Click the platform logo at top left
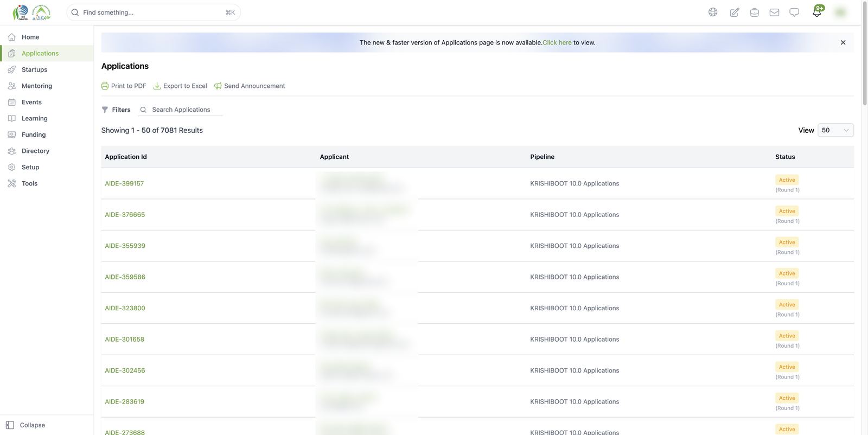This screenshot has width=868, height=435. pyautogui.click(x=31, y=12)
